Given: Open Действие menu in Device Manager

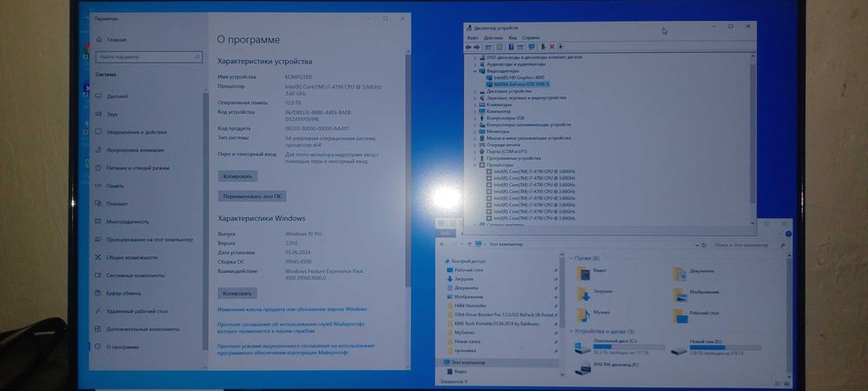Looking at the screenshot, I should pos(493,37).
